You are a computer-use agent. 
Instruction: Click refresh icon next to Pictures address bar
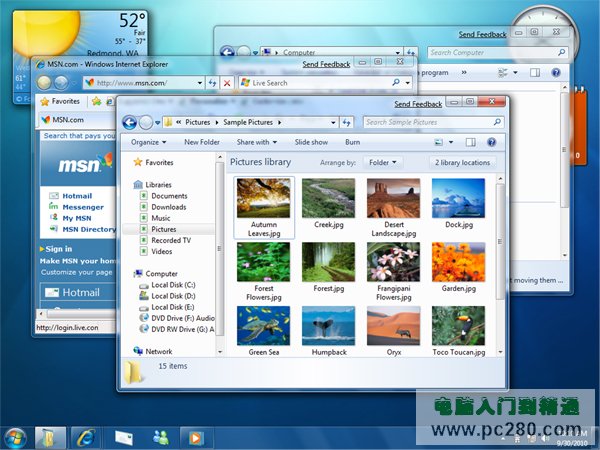pos(346,122)
